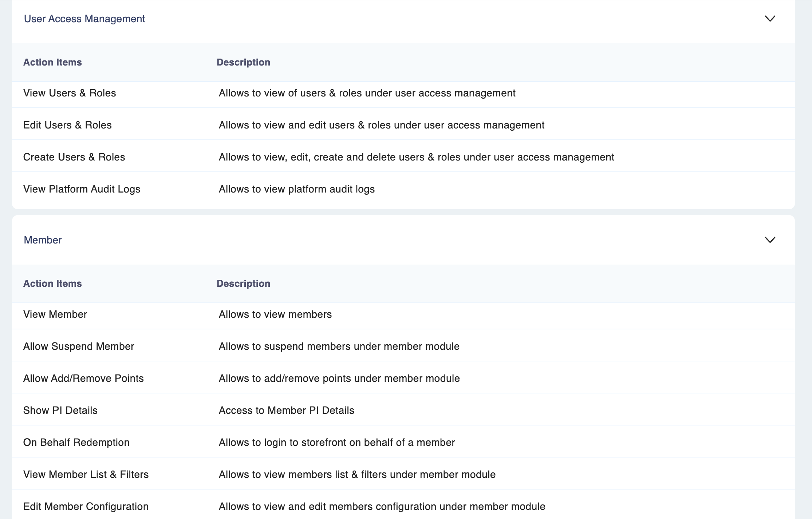Click the 'Allows to view platform audit logs' description

click(x=296, y=189)
